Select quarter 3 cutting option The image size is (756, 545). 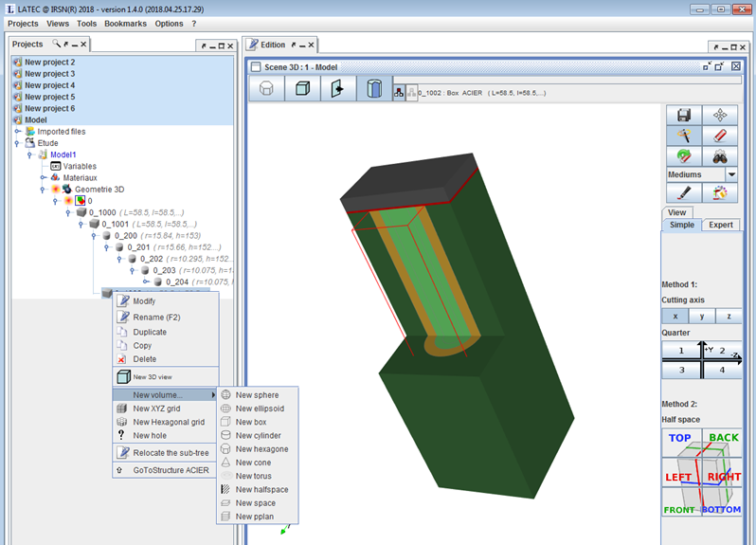click(679, 370)
